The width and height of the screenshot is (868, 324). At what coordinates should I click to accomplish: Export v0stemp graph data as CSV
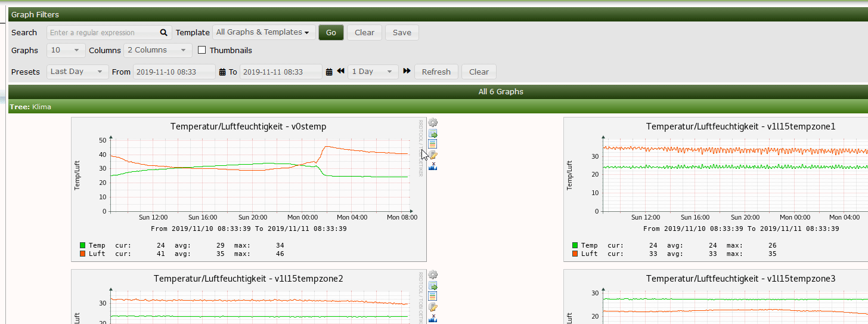433,134
